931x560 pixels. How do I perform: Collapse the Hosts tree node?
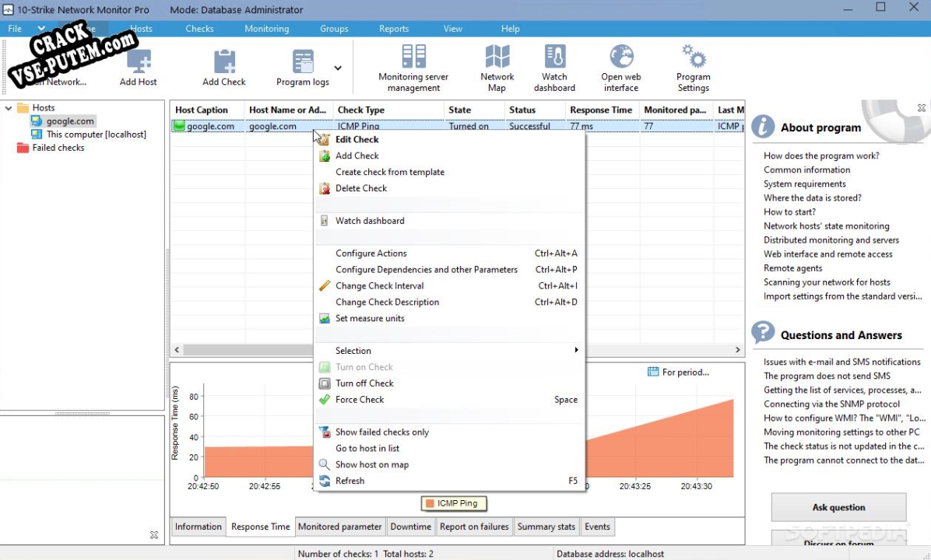9,108
